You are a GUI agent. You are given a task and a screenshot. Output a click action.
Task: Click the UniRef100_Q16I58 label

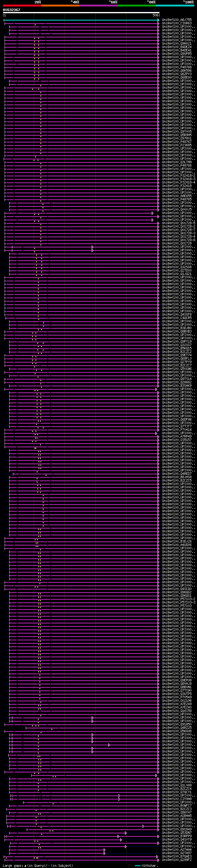pyautogui.click(x=177, y=710)
